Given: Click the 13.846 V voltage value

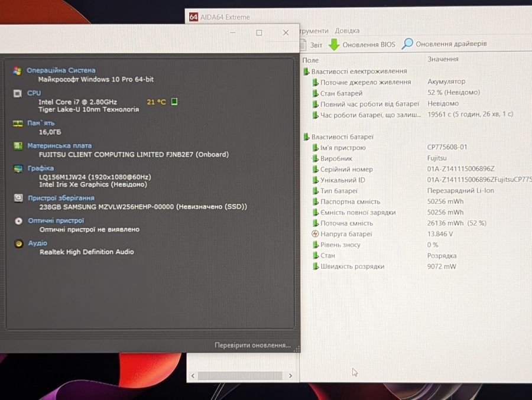Looking at the screenshot, I should [x=440, y=234].
